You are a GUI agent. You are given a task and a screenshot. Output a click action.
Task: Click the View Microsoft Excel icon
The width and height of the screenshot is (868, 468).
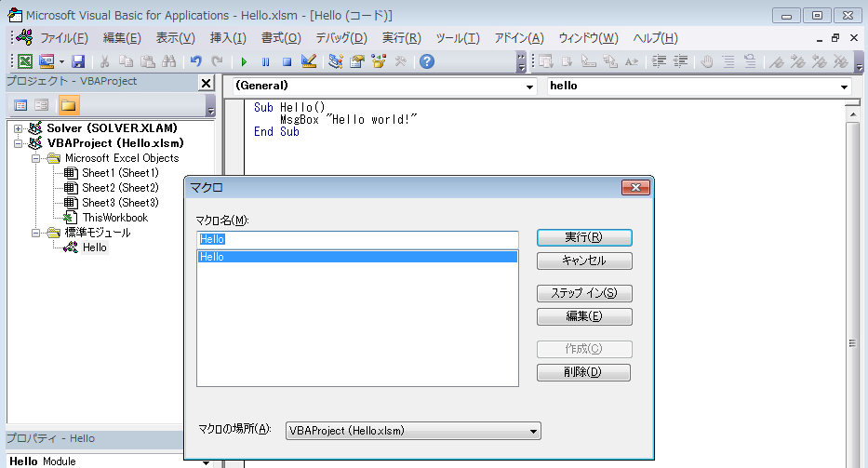(25, 61)
